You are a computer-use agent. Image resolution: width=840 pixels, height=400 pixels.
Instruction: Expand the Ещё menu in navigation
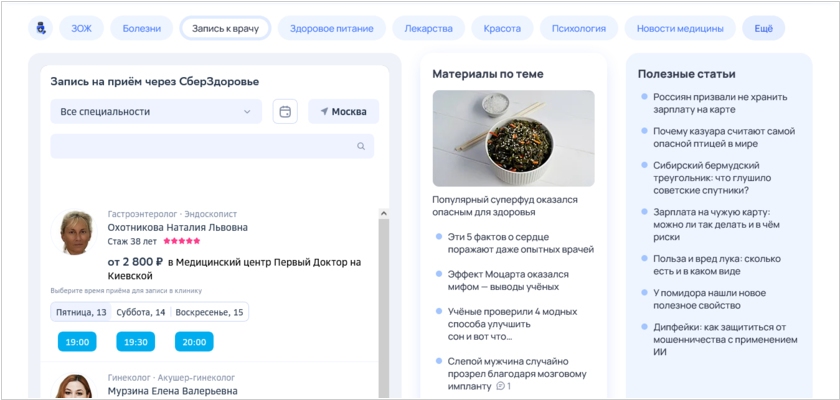pyautogui.click(x=763, y=28)
